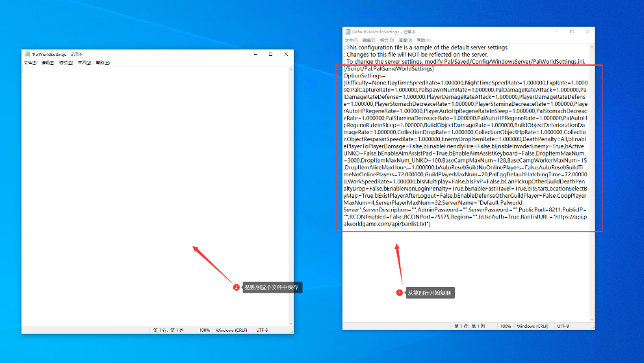Click the text 'Difficulty=None' in settings

point(365,83)
